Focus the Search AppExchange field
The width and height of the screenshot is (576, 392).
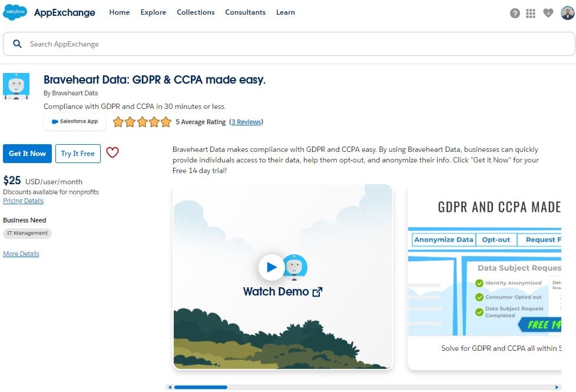[x=289, y=44]
